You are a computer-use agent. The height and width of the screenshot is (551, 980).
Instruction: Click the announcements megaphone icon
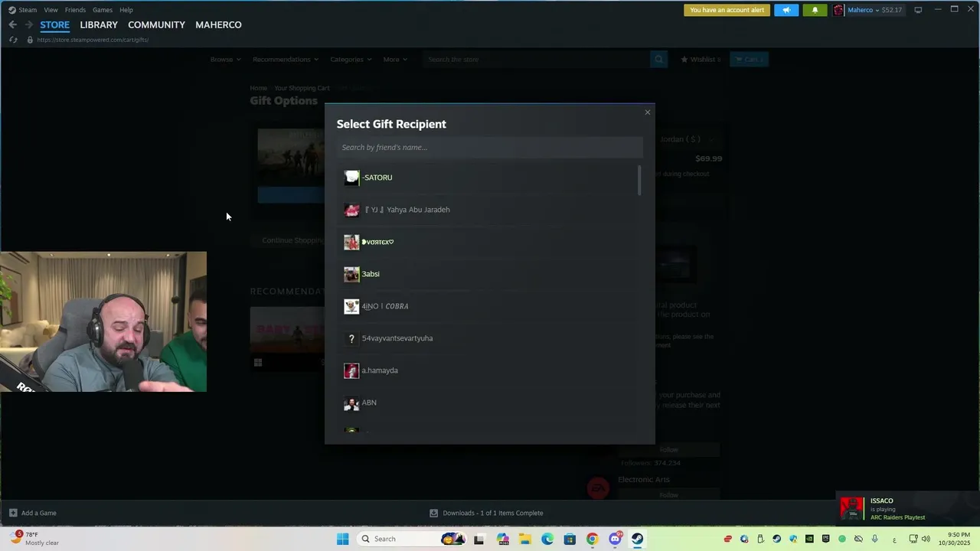786,10
